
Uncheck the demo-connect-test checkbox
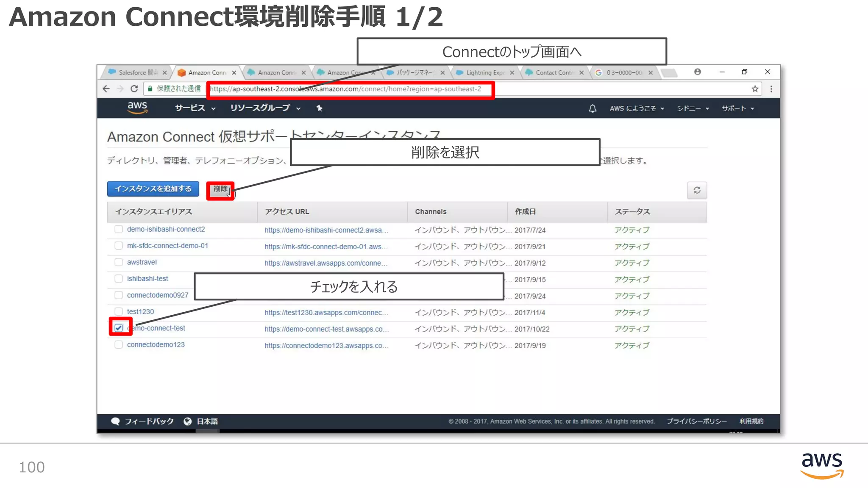coord(119,328)
